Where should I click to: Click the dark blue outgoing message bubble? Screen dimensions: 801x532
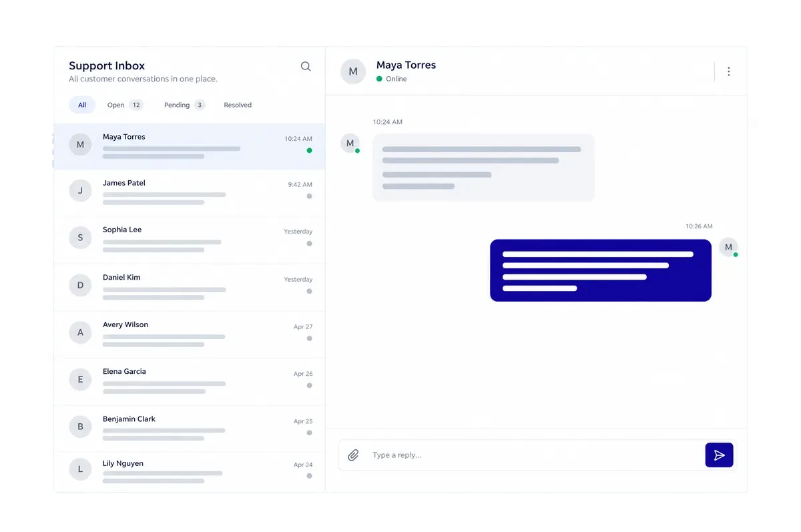click(601, 270)
